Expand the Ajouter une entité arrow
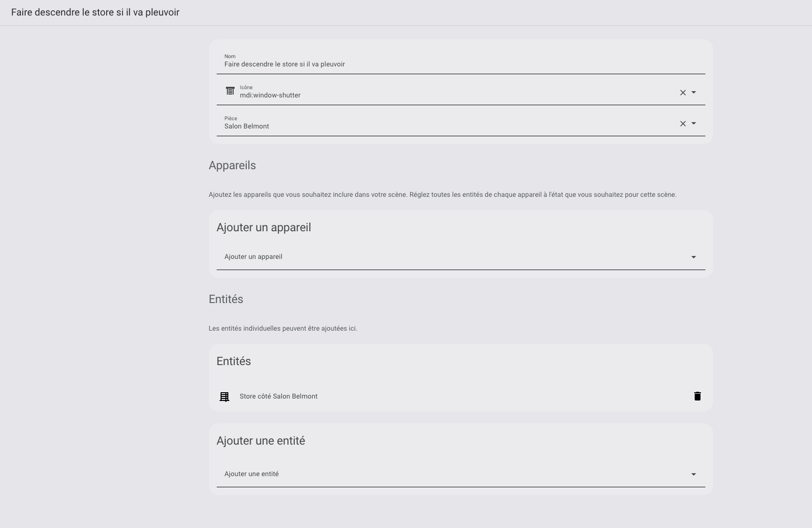The width and height of the screenshot is (812, 528). [694, 474]
